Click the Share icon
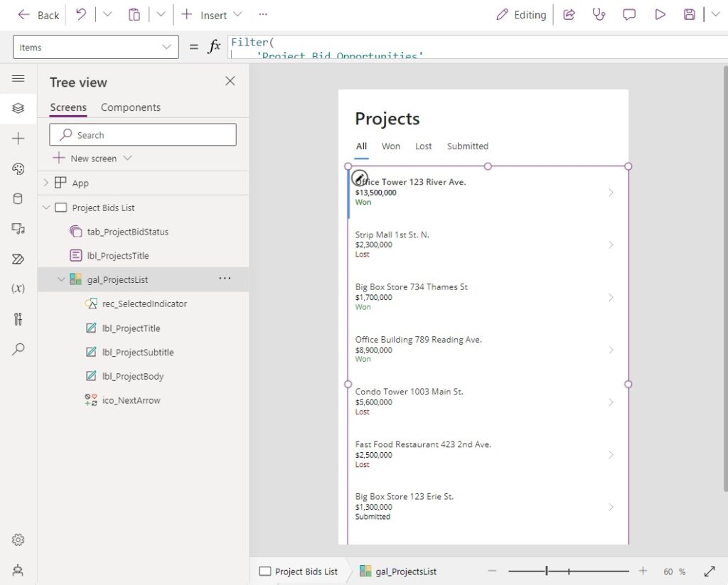This screenshot has height=585, width=728. (569, 15)
